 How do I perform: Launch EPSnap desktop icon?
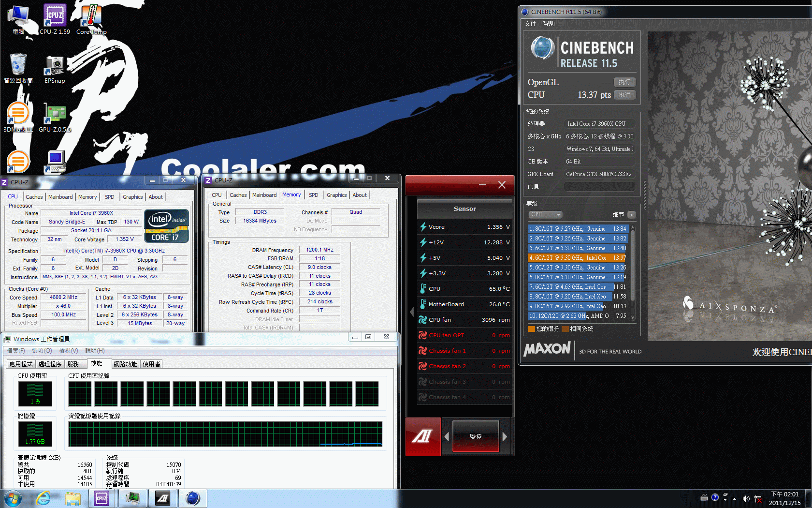(55, 69)
